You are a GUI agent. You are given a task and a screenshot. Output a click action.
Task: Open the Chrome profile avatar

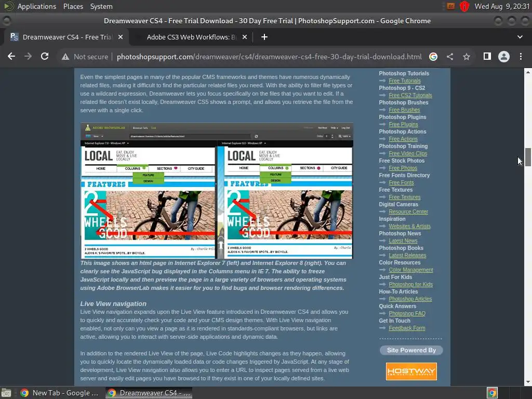tap(504, 56)
